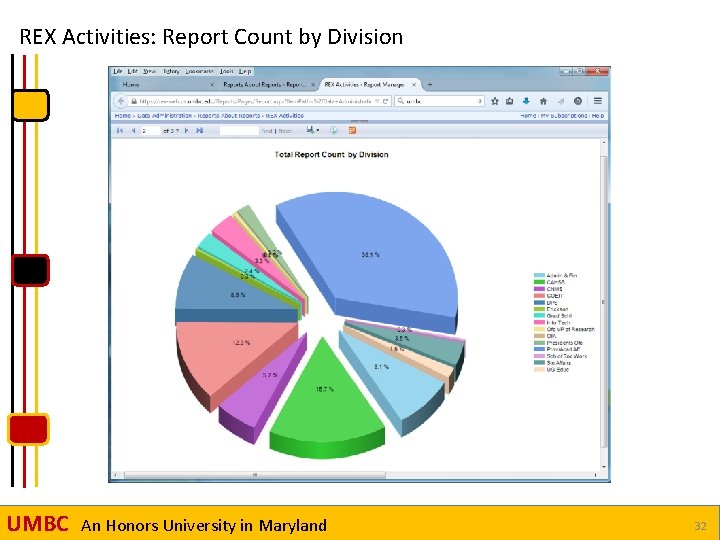720x540 pixels.
Task: Reload the page in the address bar
Action: tap(386, 101)
